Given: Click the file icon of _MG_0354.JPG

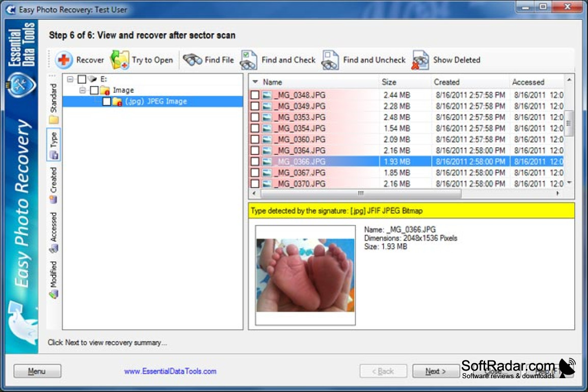Looking at the screenshot, I should pos(266,128).
